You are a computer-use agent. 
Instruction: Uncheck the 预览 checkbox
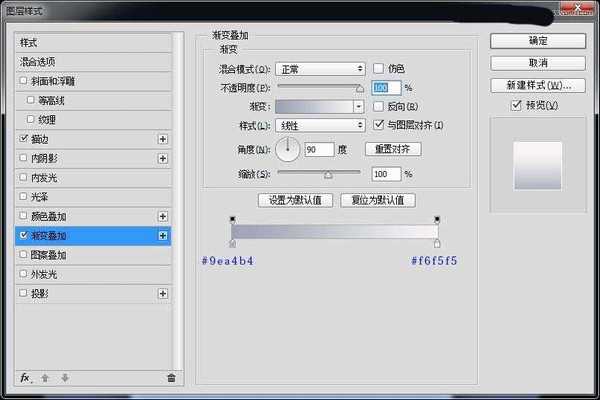coord(516,105)
